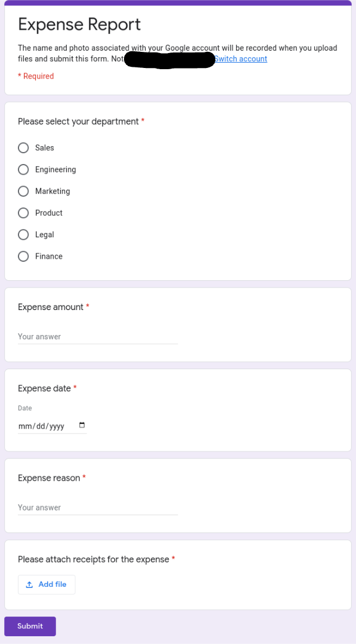Click the Switch account link
Viewport: 356px width, 644px height.
(241, 58)
